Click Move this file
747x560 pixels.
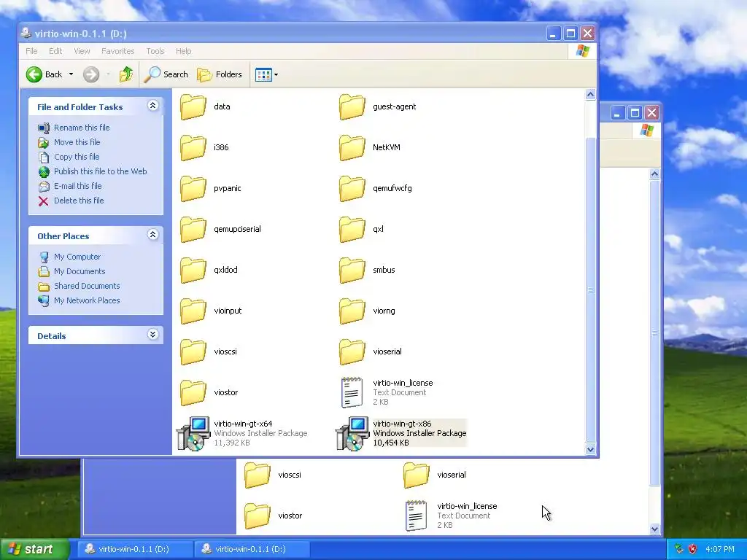(69, 142)
